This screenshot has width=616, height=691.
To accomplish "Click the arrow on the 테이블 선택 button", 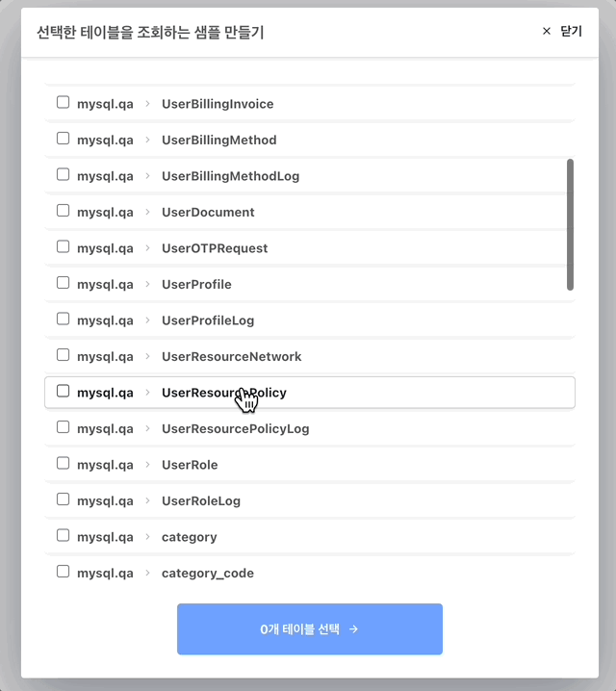I will [354, 628].
